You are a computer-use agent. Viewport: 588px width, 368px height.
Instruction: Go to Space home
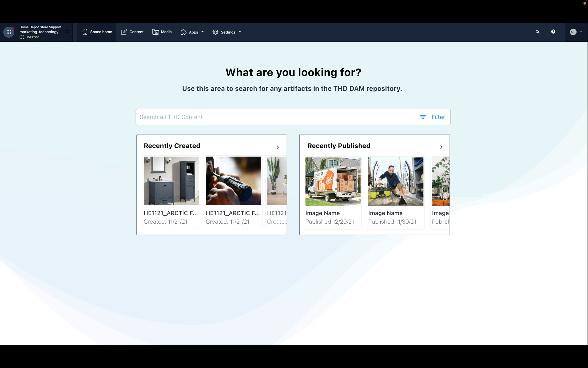coord(97,32)
